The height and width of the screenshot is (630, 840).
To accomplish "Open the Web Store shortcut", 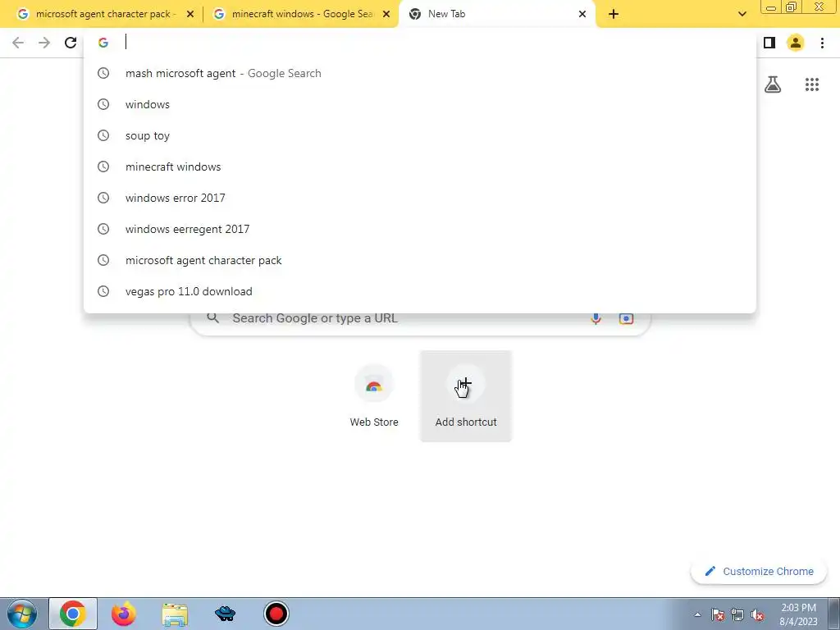I will click(x=374, y=396).
